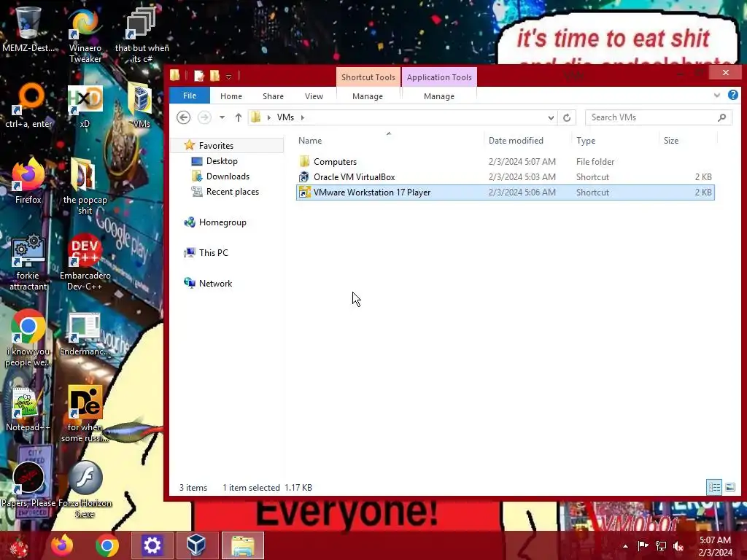Open the File tab in Explorer
The height and width of the screenshot is (560, 747).
[x=190, y=96]
